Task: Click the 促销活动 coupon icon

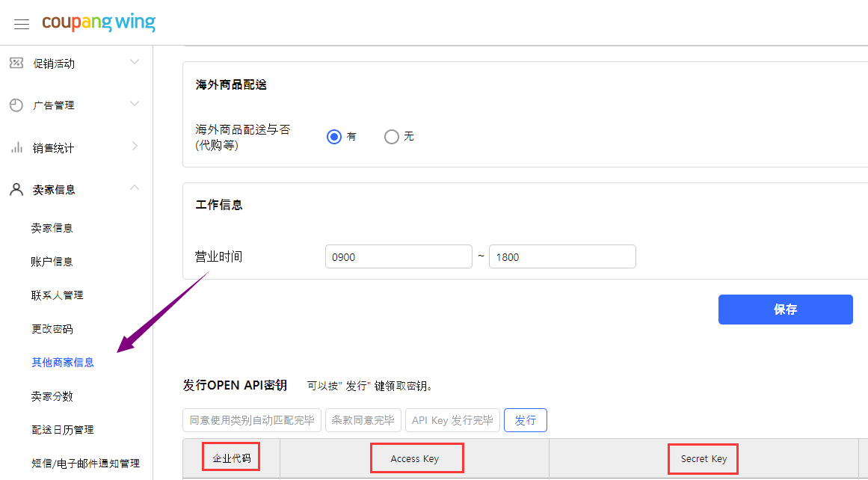Action: [x=16, y=63]
